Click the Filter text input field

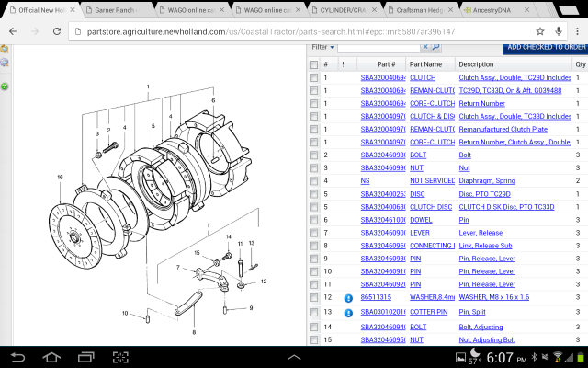[379, 47]
